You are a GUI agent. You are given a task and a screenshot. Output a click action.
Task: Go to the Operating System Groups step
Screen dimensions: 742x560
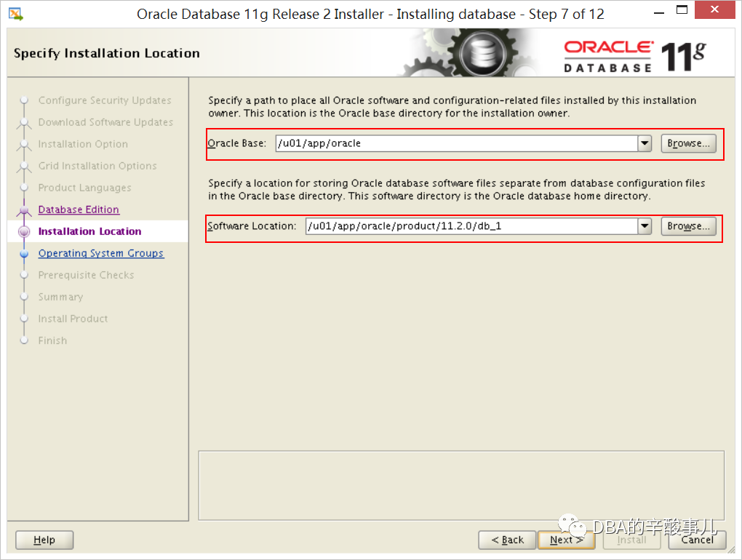[x=101, y=253]
